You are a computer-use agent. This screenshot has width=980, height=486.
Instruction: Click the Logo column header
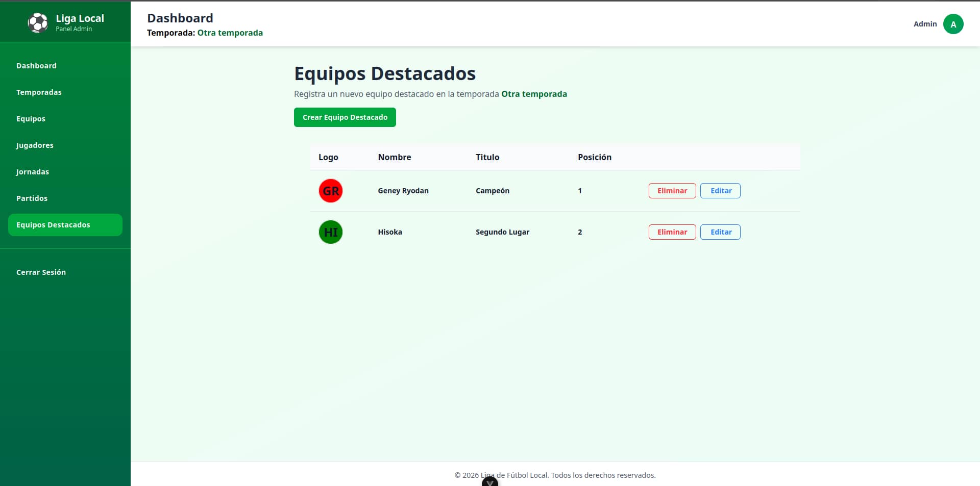328,157
